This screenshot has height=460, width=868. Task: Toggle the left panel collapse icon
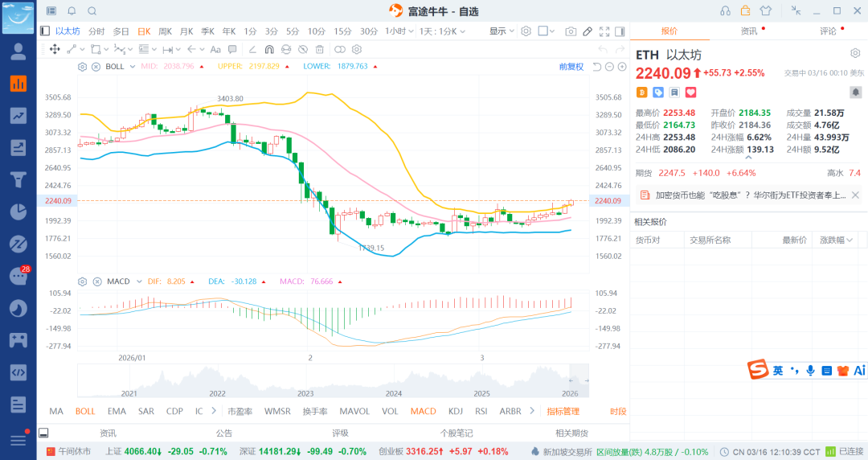[45, 31]
